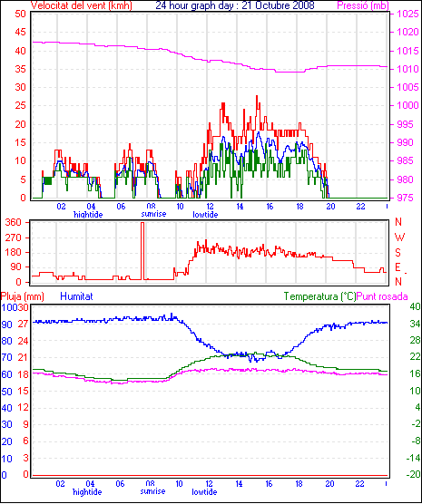
Task: Select wind direction axis value 360
Action: point(14,222)
